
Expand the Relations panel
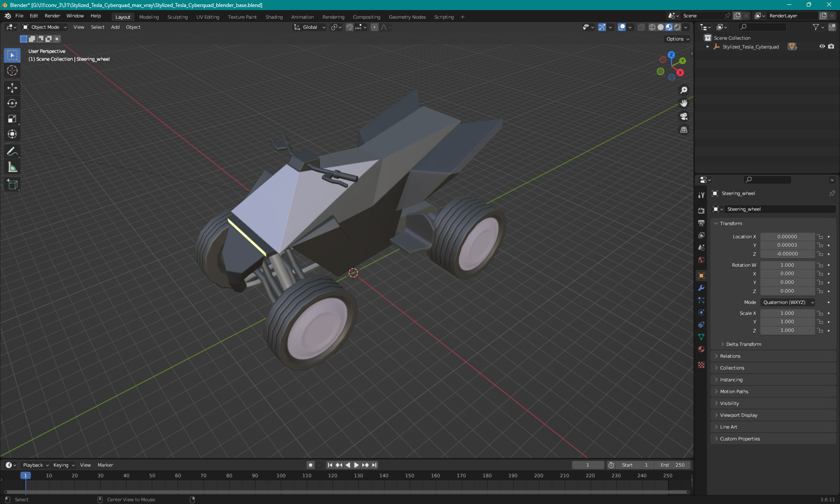click(x=730, y=356)
